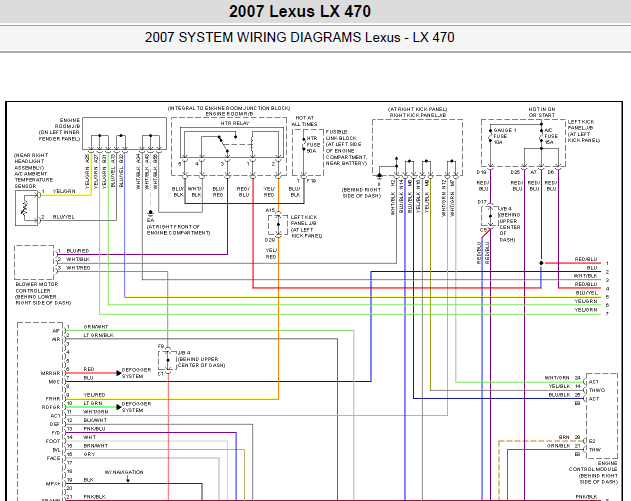Click '(INTEGRAL TO ENGINE ROOM JUNCTION BLOCK)' note
The image size is (631, 501).
229,108
